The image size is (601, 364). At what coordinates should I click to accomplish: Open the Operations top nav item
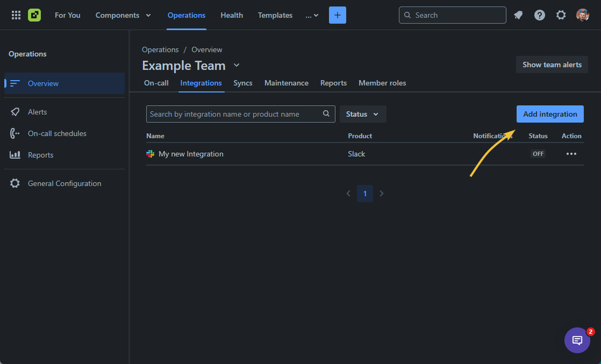[x=186, y=15]
